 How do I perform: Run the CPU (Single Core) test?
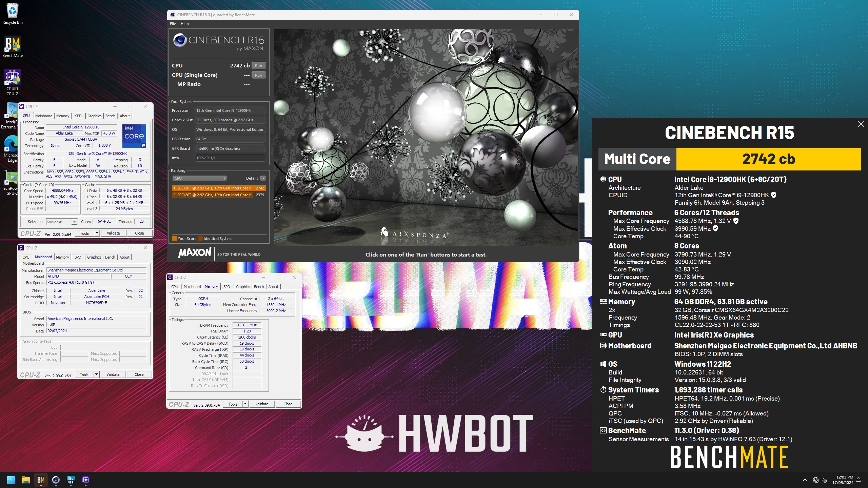258,75
